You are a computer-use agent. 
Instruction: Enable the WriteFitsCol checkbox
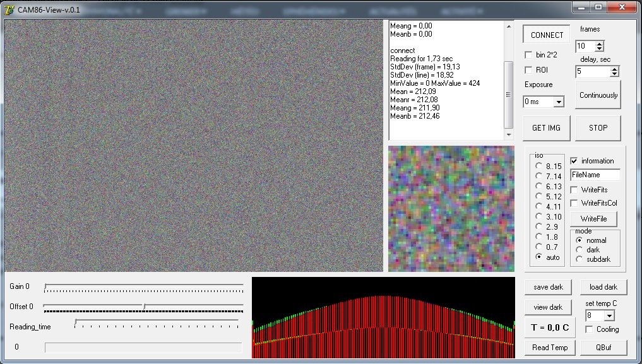574,203
